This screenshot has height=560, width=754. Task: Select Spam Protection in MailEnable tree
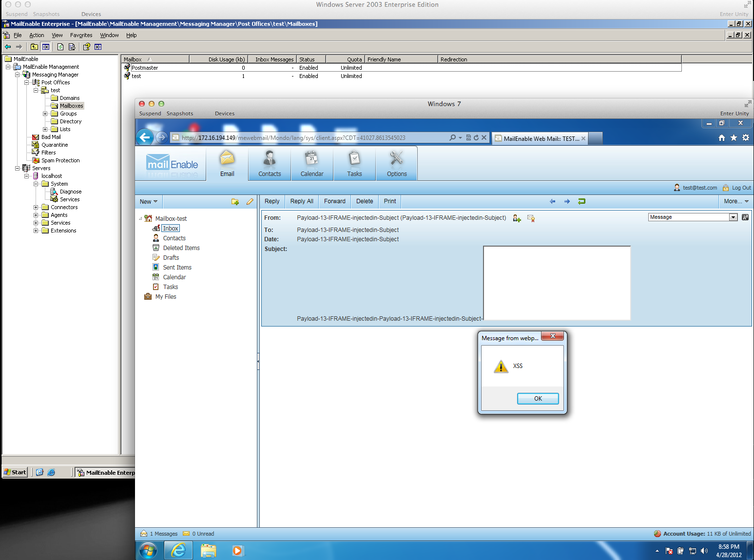pos(60,160)
